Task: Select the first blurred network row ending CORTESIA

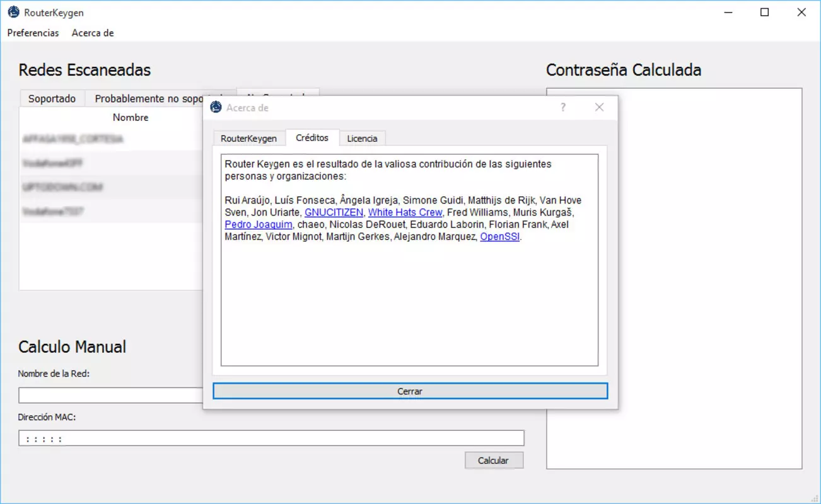Action: 111,139
